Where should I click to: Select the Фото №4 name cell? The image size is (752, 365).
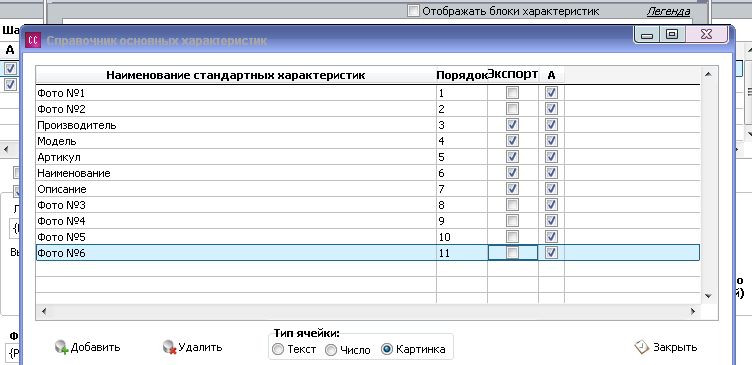(236, 221)
